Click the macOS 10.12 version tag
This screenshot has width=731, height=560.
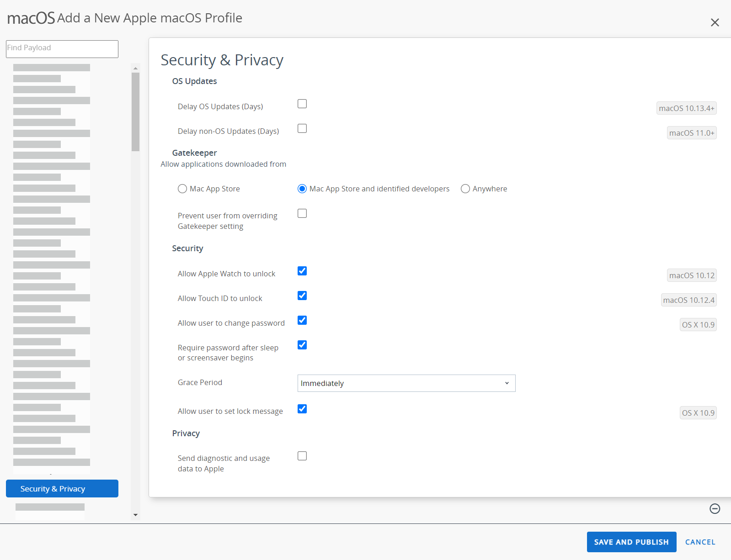click(692, 275)
